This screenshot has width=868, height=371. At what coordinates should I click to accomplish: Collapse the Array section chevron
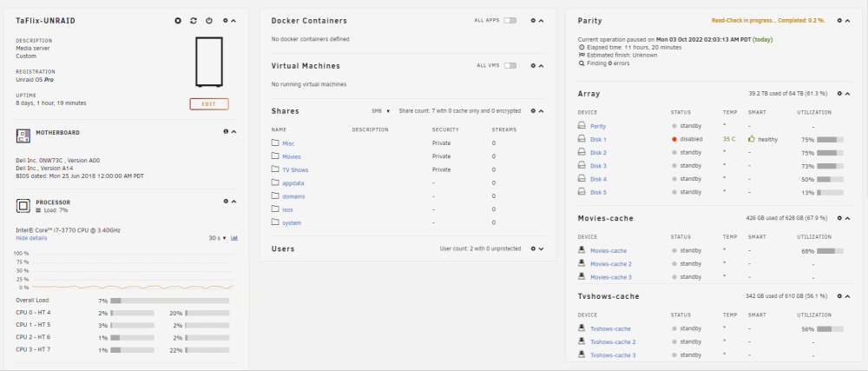point(848,94)
